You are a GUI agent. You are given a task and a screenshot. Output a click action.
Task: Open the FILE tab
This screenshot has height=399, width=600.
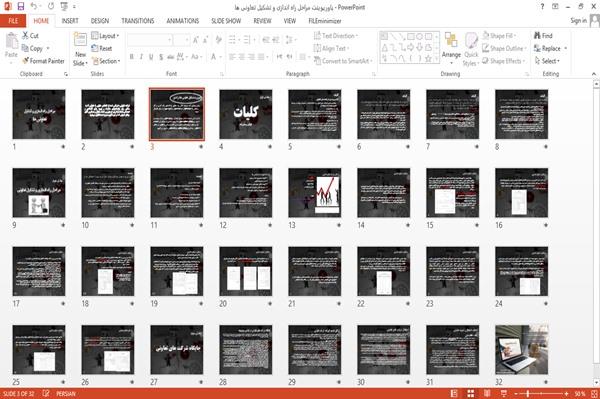13,21
